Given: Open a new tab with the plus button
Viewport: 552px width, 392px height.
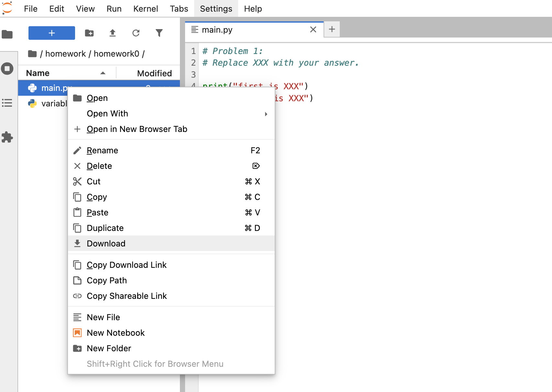Looking at the screenshot, I should pos(332,29).
